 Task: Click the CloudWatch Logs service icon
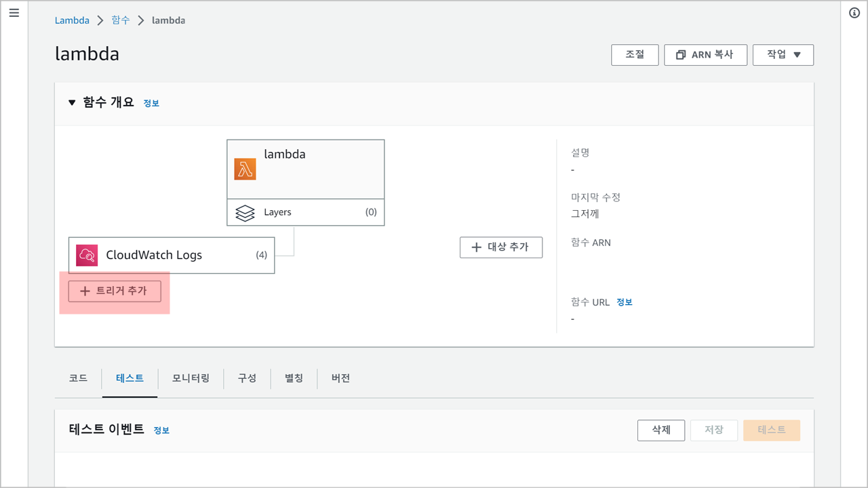tap(87, 256)
